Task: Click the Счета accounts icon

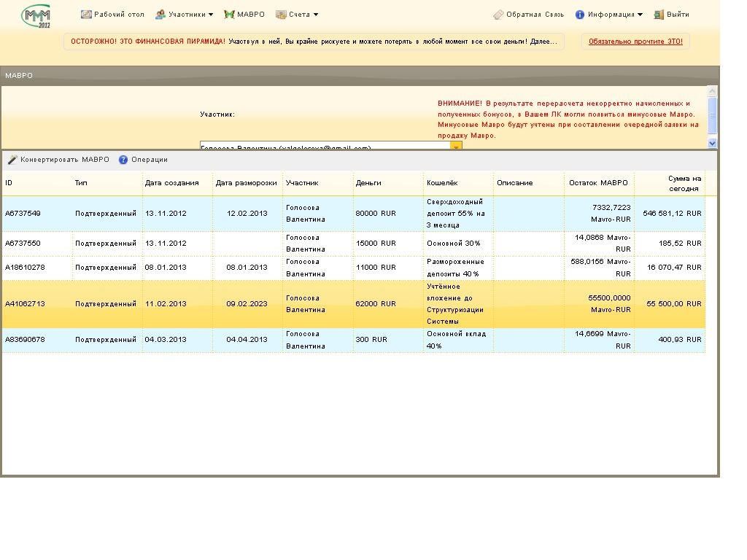Action: [281, 15]
